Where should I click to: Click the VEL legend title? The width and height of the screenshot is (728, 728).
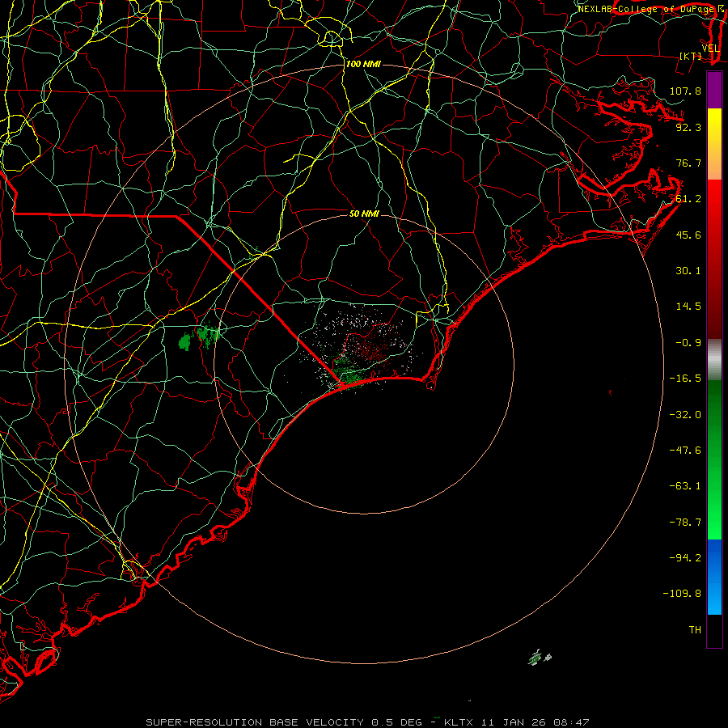coord(710,49)
